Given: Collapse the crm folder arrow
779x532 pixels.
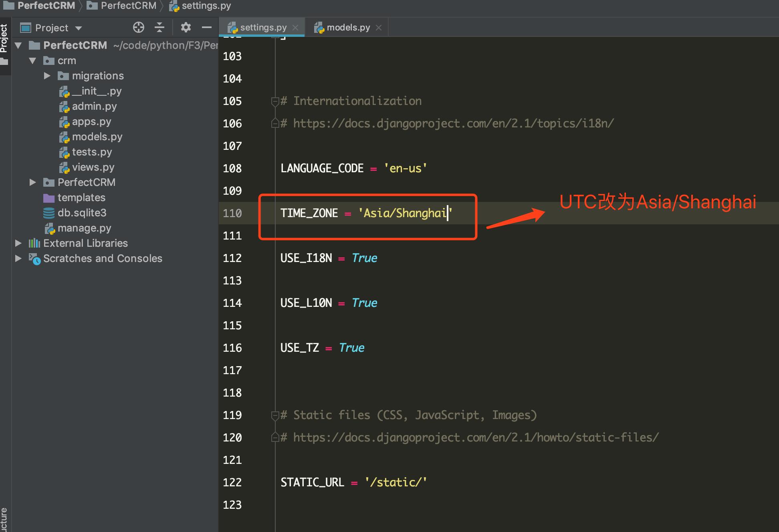Looking at the screenshot, I should pyautogui.click(x=32, y=60).
